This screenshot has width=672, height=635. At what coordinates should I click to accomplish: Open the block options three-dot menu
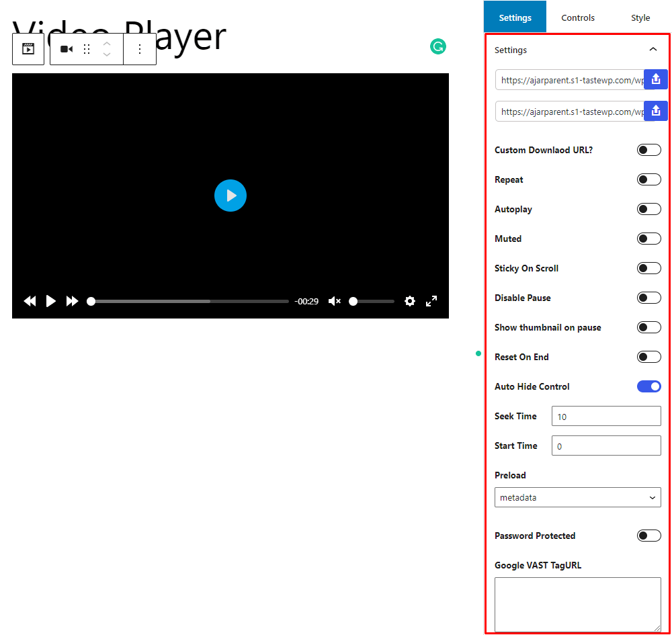point(140,48)
